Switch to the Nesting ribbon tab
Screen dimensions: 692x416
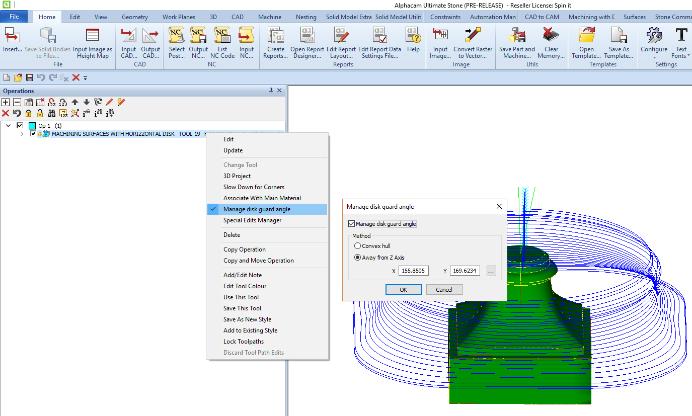(x=306, y=17)
